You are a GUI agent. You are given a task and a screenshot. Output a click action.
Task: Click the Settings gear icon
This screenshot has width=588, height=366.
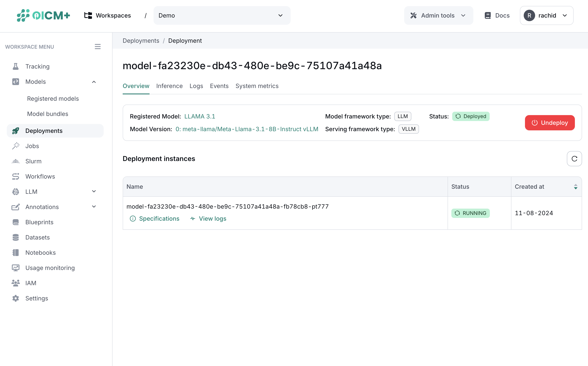pyautogui.click(x=16, y=298)
